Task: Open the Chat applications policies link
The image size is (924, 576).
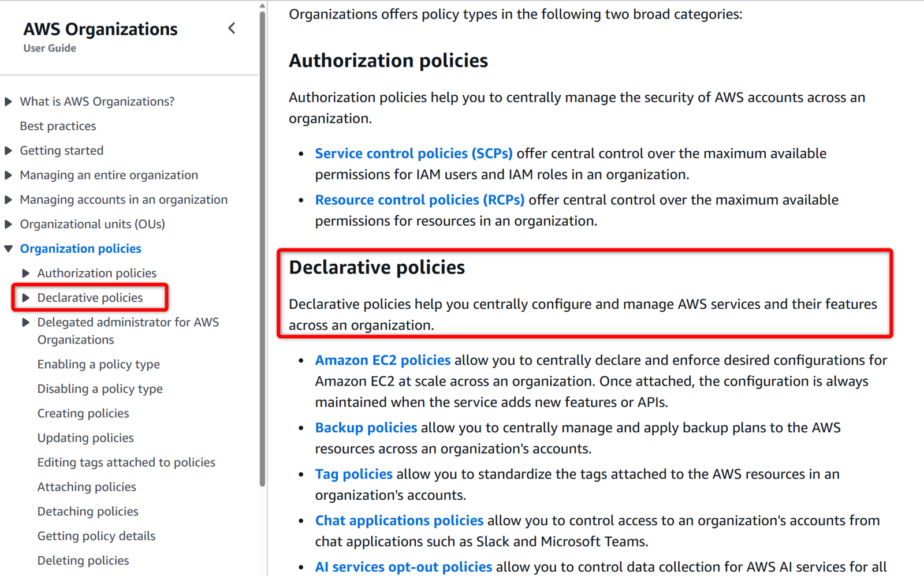Action: 399,521
